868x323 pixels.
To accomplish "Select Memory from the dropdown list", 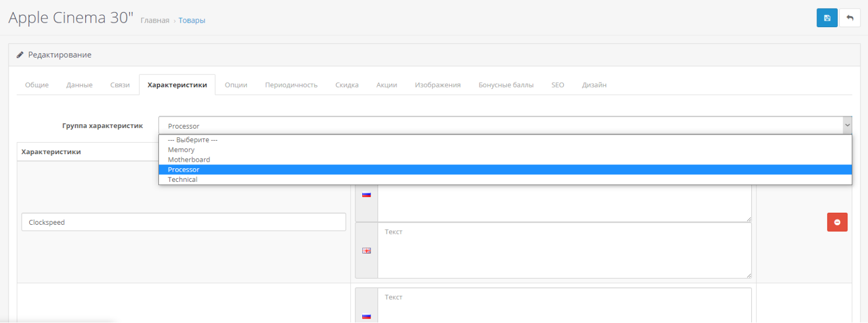I will coord(505,150).
